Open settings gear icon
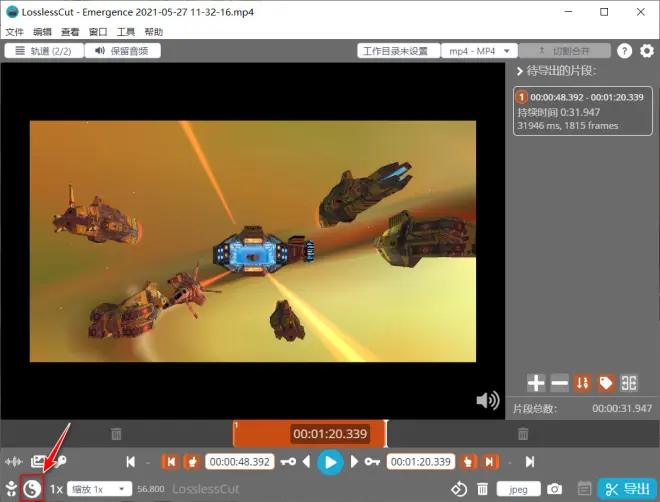This screenshot has width=660, height=502. 647,51
